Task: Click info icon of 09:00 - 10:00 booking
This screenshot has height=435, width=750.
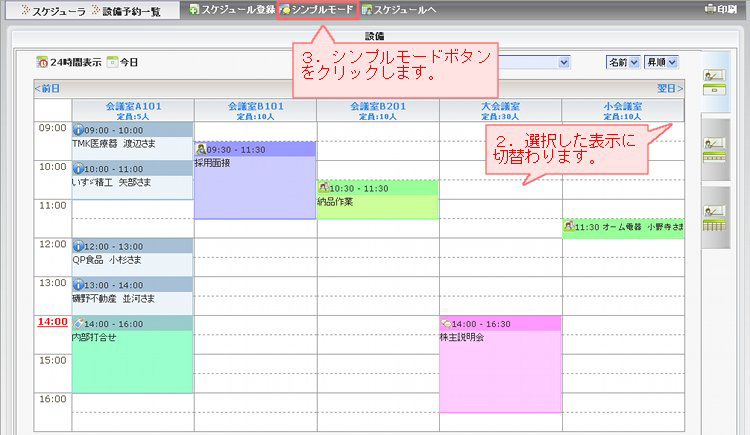Action: (78, 130)
